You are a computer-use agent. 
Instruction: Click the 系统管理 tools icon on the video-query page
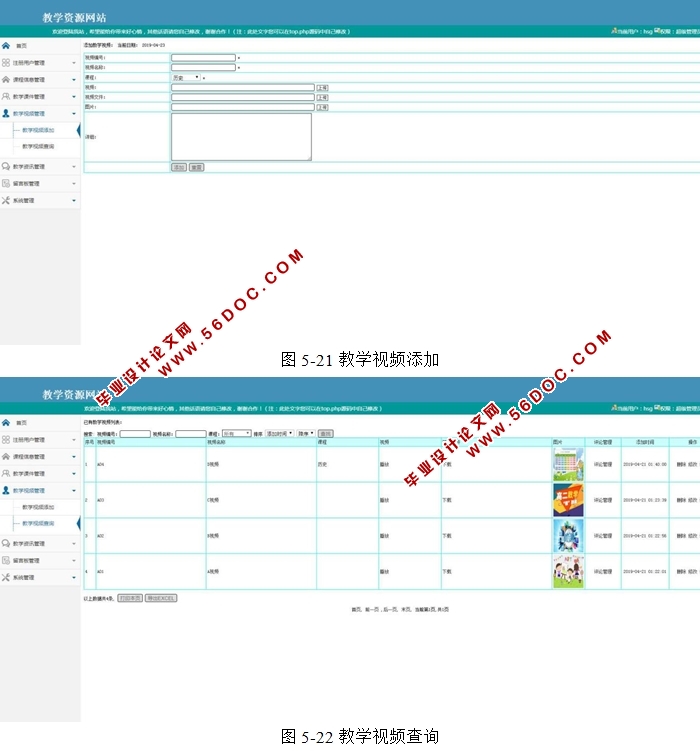(6, 577)
